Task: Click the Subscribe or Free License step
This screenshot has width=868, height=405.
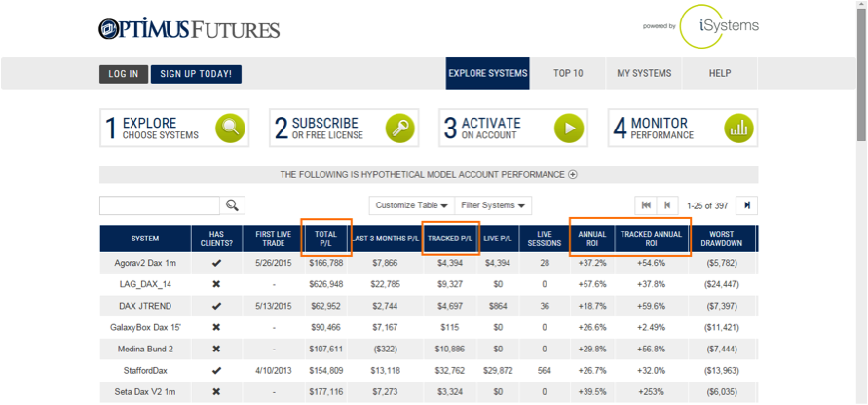Action: click(x=344, y=128)
